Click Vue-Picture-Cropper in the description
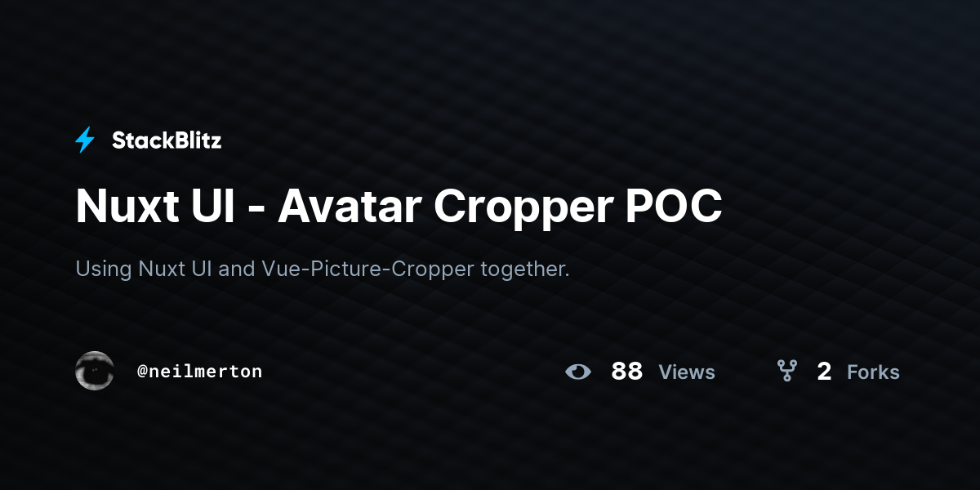 (368, 269)
